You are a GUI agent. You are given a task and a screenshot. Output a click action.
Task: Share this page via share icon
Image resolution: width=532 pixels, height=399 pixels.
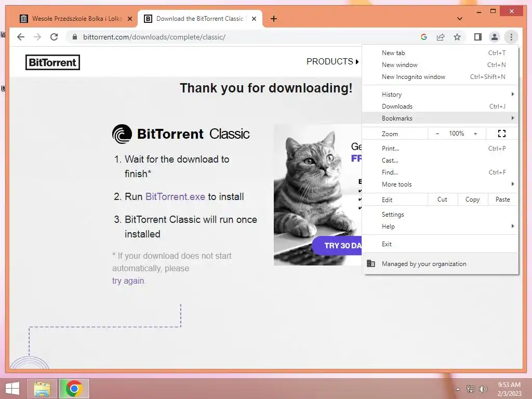pyautogui.click(x=441, y=37)
